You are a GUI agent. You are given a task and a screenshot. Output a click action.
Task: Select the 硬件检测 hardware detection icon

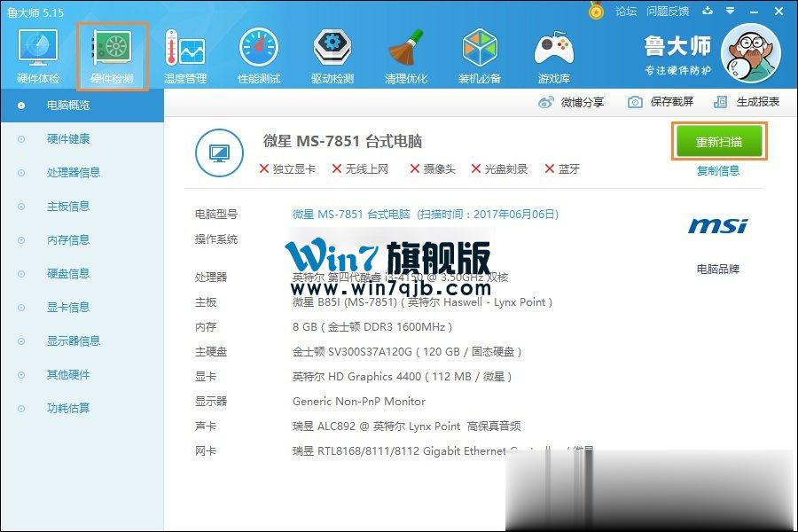112,57
